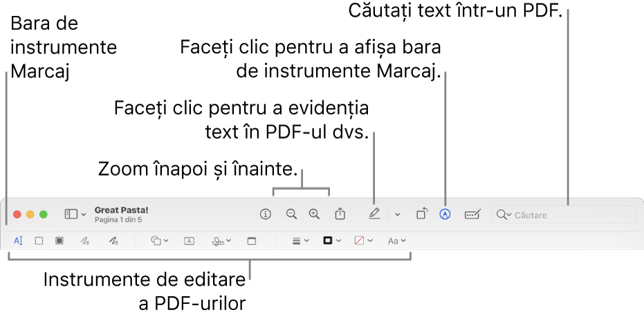The width and height of the screenshot is (644, 317).
Task: Select the Text Selection tool
Action: [x=18, y=241]
